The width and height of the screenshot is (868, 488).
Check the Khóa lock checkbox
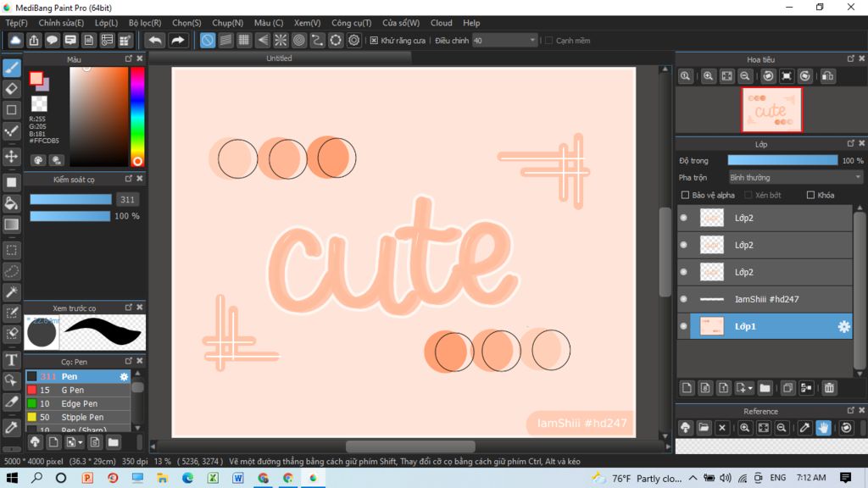(x=811, y=195)
